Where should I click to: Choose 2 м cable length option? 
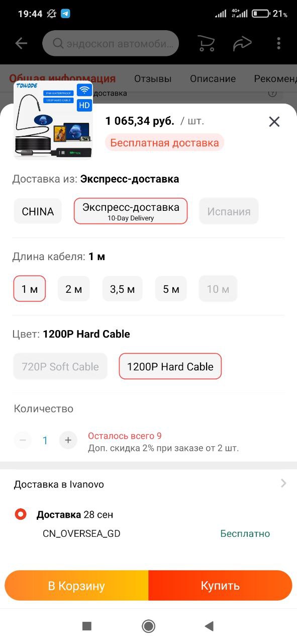coord(74,289)
